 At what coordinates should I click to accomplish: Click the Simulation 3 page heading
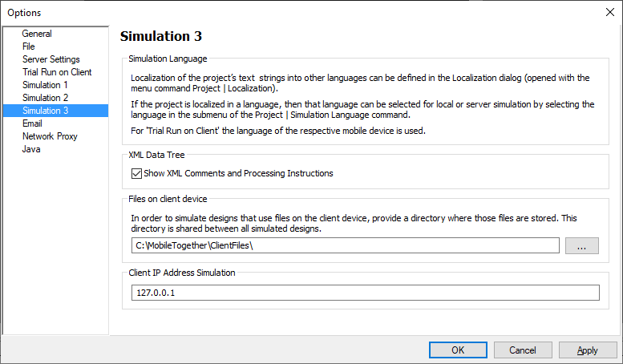click(x=161, y=36)
